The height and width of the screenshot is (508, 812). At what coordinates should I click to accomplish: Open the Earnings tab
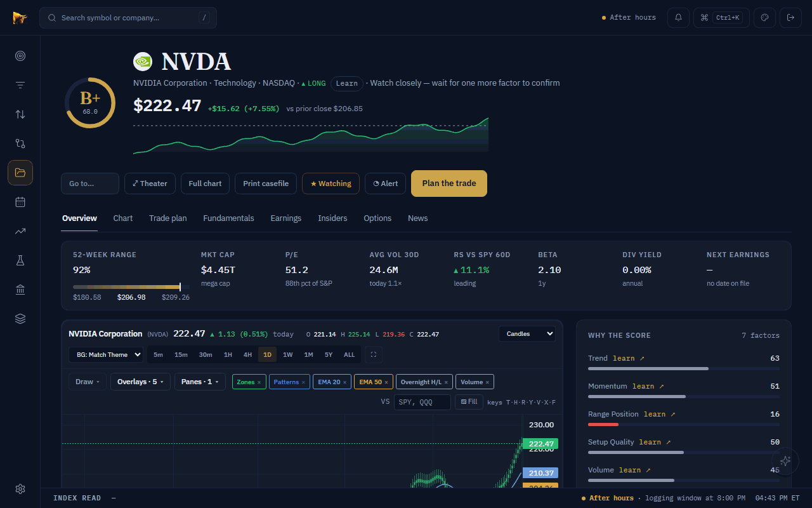(286, 218)
